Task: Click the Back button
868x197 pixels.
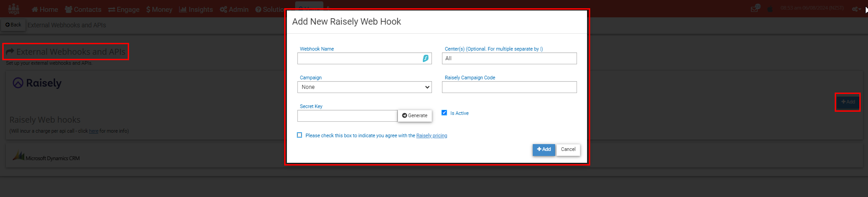Action: point(13,25)
